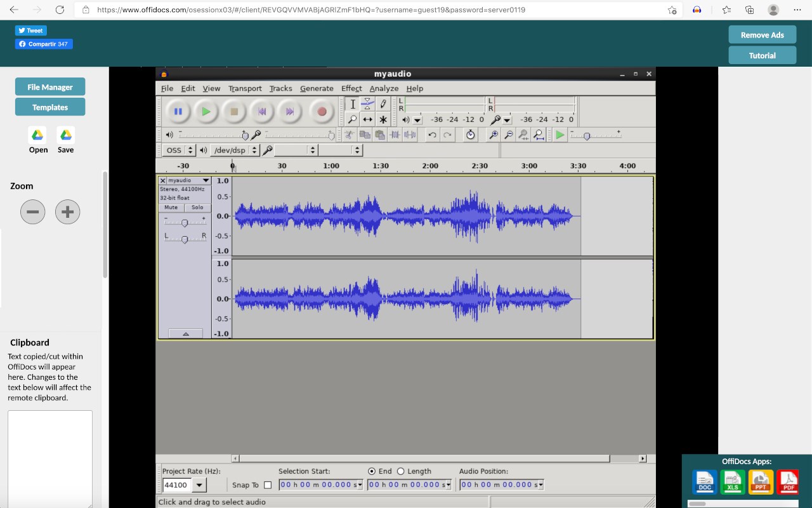Enable the Multi-tool asterisk mode
The width and height of the screenshot is (812, 508).
(383, 119)
